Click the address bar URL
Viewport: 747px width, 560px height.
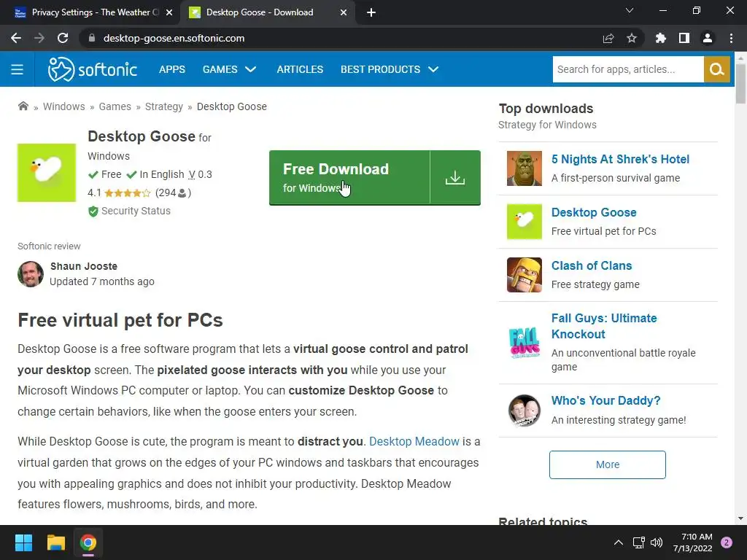(174, 38)
